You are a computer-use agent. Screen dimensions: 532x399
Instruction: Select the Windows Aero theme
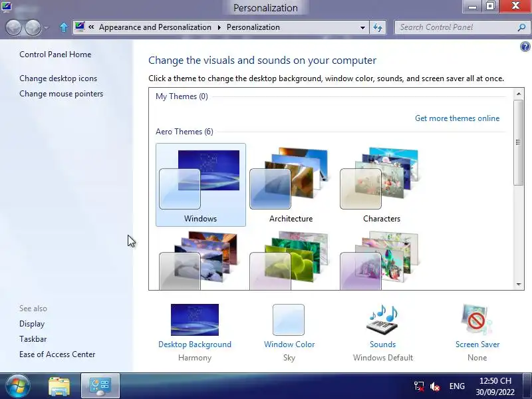[x=201, y=185]
